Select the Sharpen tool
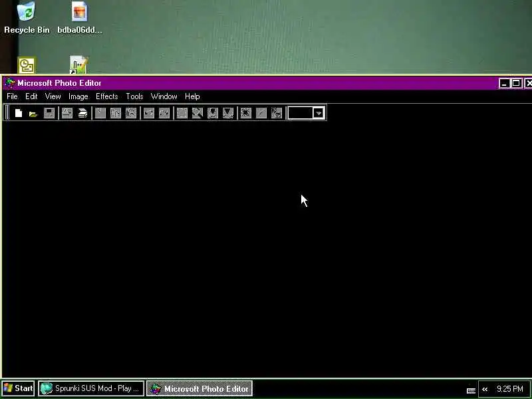This screenshot has height=399, width=532. tap(228, 113)
